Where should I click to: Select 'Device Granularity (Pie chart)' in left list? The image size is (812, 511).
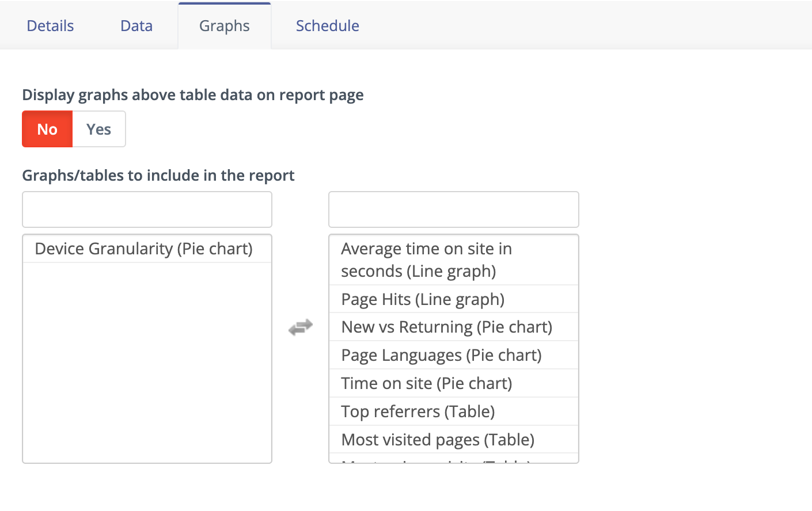click(x=144, y=248)
